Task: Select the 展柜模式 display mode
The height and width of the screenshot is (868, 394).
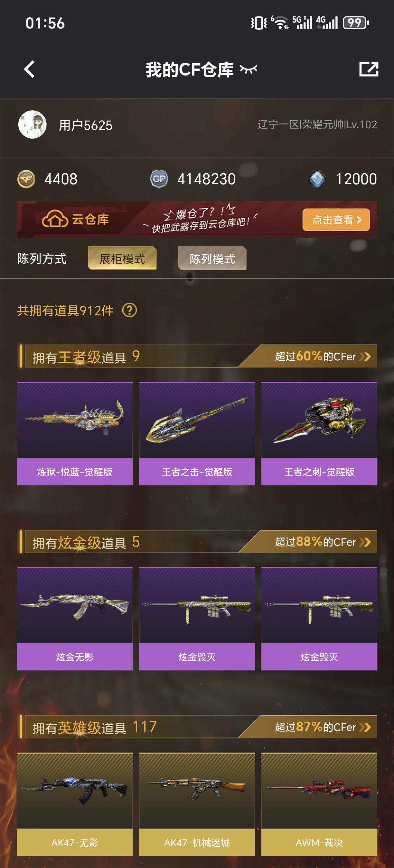Action: click(x=122, y=258)
